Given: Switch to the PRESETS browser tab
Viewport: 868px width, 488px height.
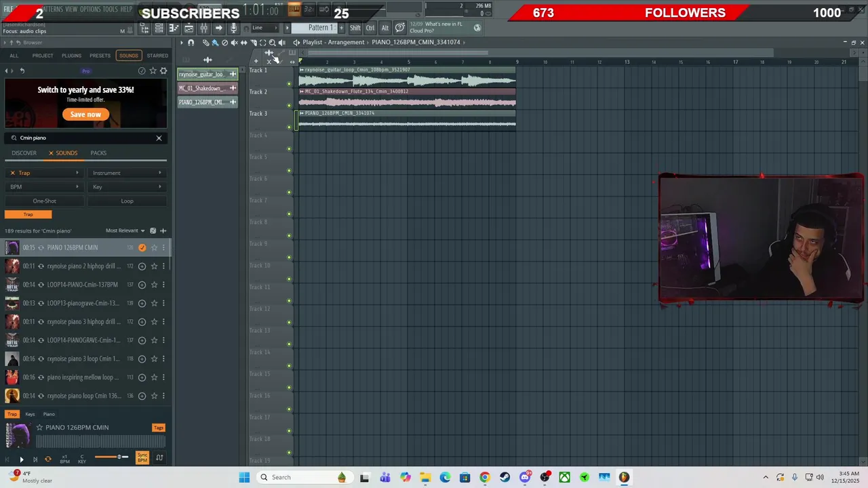Looking at the screenshot, I should coord(100,56).
